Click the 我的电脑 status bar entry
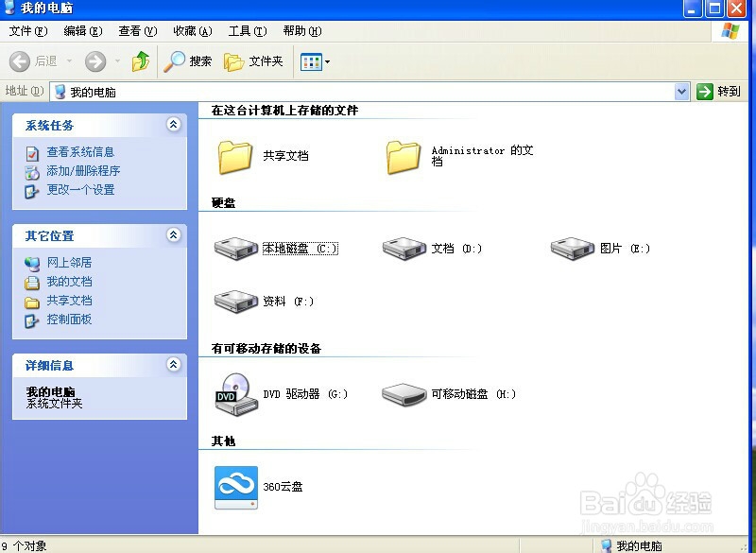Viewport: 756px width, 553px height. coord(631,545)
